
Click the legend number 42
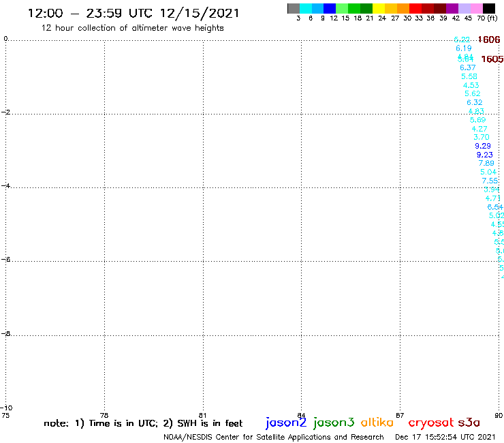[x=456, y=18]
